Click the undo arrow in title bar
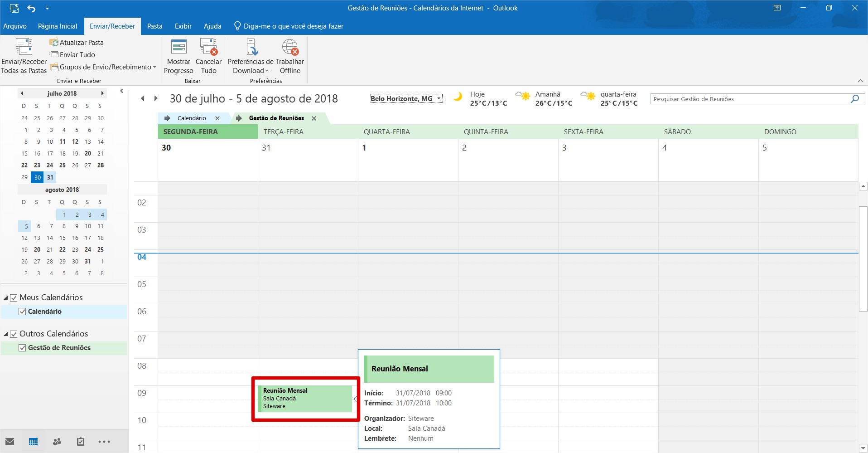 (x=31, y=8)
